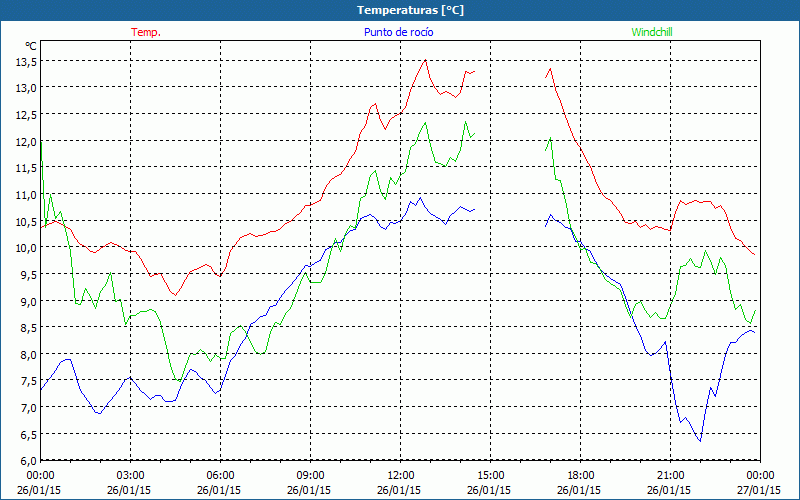800x500 pixels.
Task: Click the 12,5 value on the y-axis
Action: pyautogui.click(x=27, y=115)
